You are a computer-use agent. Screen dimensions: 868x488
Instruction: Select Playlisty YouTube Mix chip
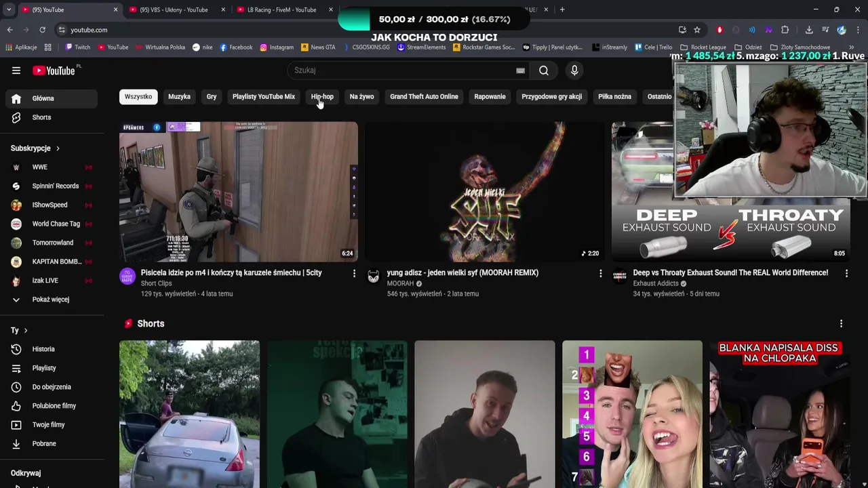[264, 96]
